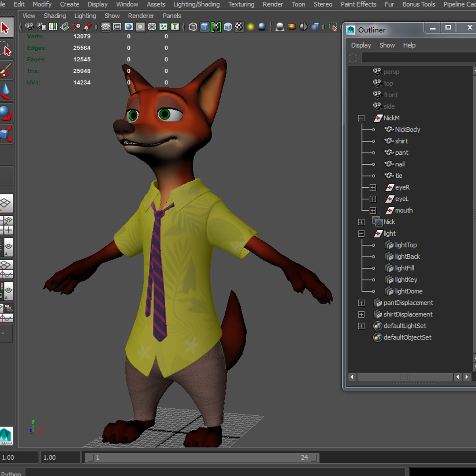Expand the pantDisplacement node
This screenshot has width=476, height=476.
(361, 303)
